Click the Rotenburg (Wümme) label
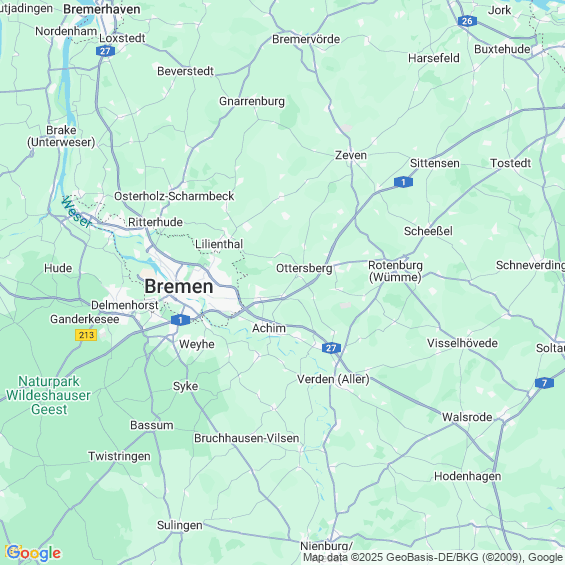The height and width of the screenshot is (565, 565). (x=395, y=271)
